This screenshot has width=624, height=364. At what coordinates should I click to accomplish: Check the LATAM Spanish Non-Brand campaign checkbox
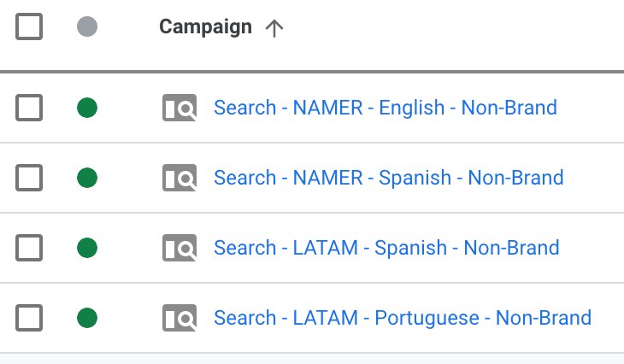[x=29, y=248]
